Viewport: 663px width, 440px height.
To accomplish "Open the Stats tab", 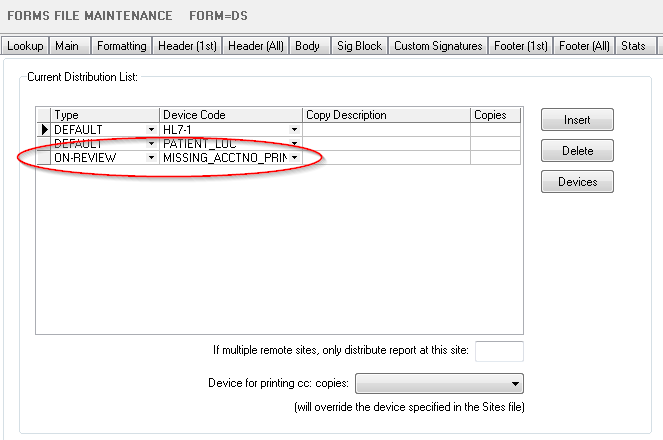I will pos(633,46).
